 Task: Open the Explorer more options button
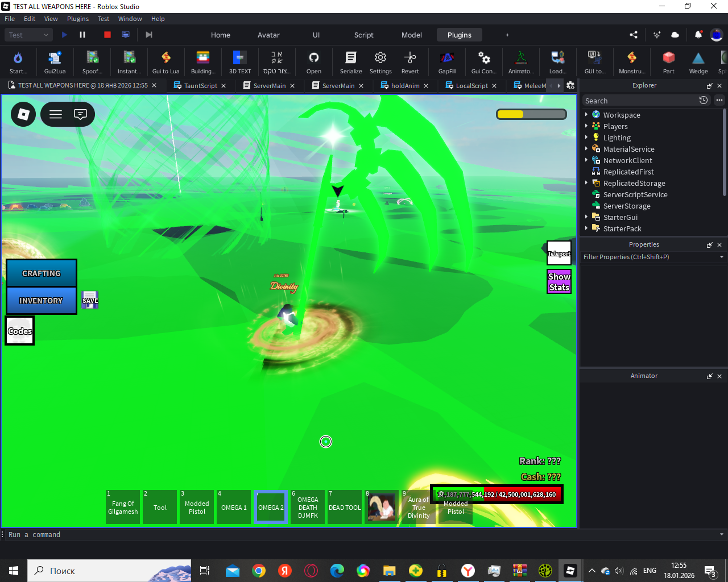pyautogui.click(x=719, y=100)
